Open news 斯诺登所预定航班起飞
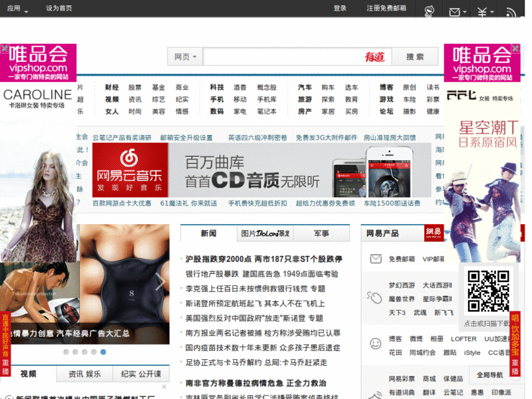The height and width of the screenshot is (399, 532). [x=255, y=303]
